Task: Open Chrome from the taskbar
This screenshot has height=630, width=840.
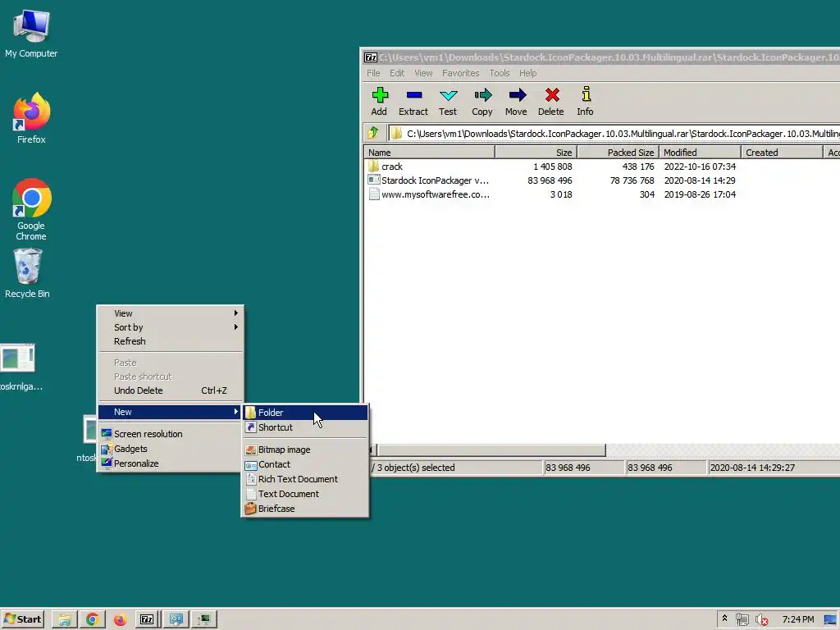Action: [92, 620]
